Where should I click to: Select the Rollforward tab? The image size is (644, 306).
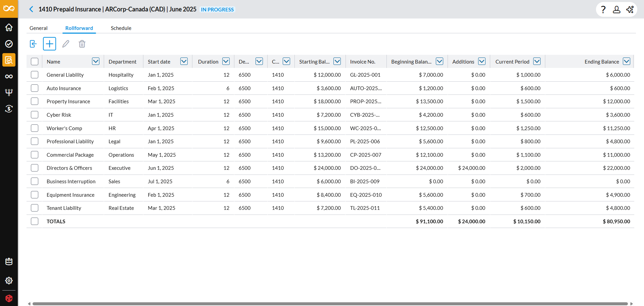click(79, 28)
